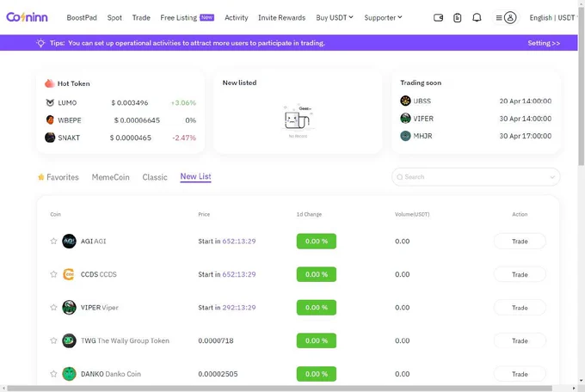Click the AGI coin logo
Image resolution: width=585 pixels, height=392 pixels.
coord(69,242)
